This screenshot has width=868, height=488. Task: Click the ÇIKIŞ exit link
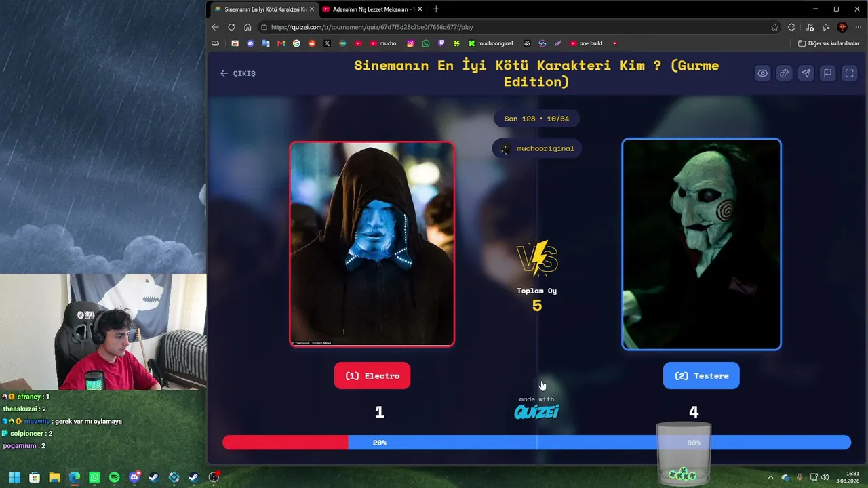pos(238,73)
